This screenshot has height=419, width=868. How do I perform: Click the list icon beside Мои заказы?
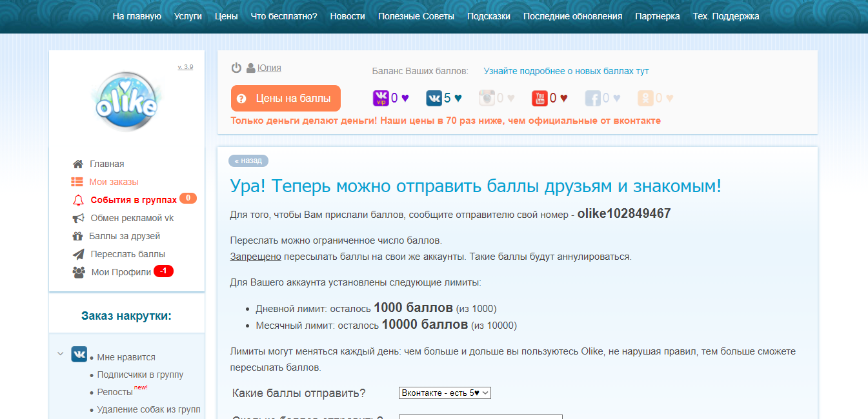pyautogui.click(x=77, y=182)
